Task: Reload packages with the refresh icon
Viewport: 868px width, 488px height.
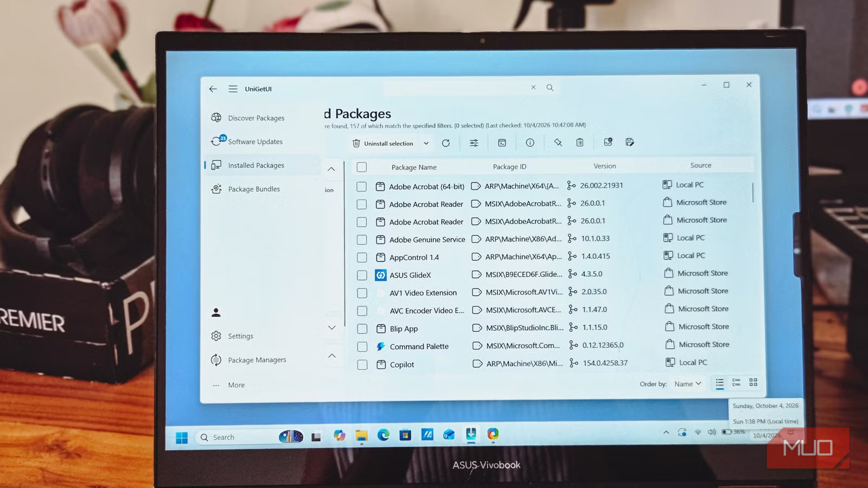Action: pos(446,143)
